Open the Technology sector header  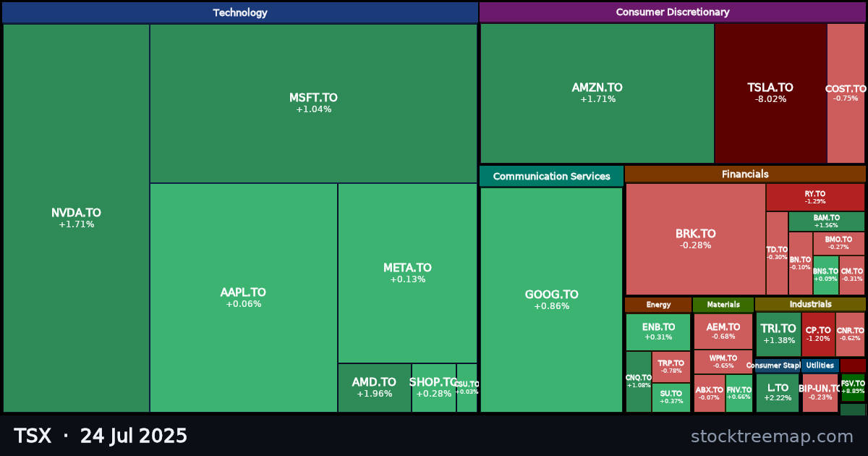click(240, 12)
